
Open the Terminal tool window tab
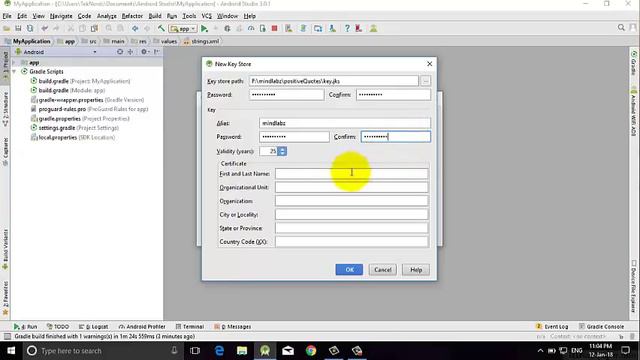coord(190,327)
